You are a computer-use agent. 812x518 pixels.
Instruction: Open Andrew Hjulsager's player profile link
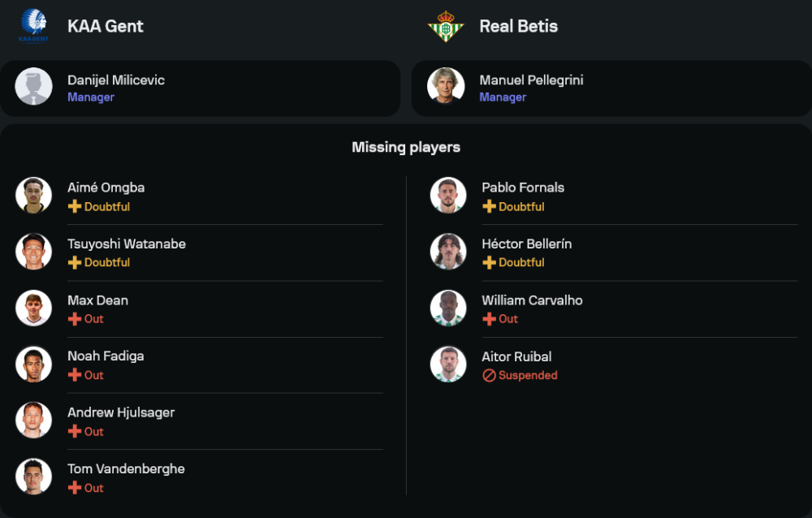pos(121,412)
